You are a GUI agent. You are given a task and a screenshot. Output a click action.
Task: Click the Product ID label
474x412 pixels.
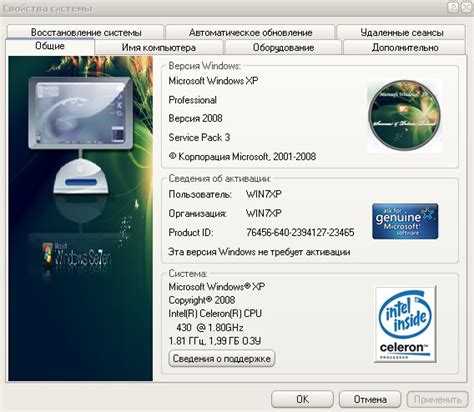pos(191,232)
